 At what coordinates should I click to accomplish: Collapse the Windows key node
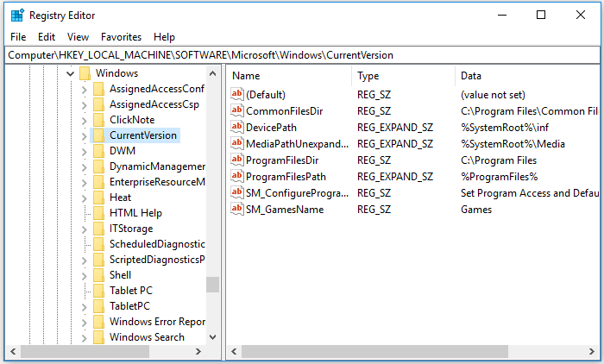click(x=69, y=73)
